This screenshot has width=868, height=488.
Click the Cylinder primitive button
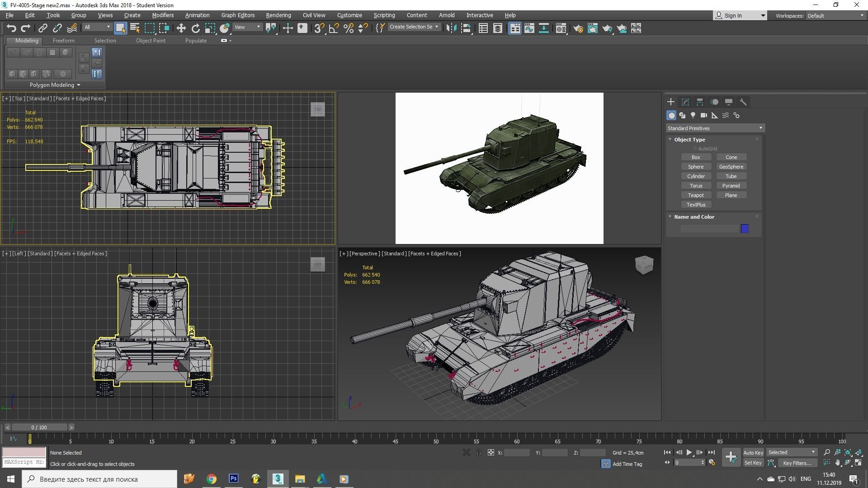(696, 176)
